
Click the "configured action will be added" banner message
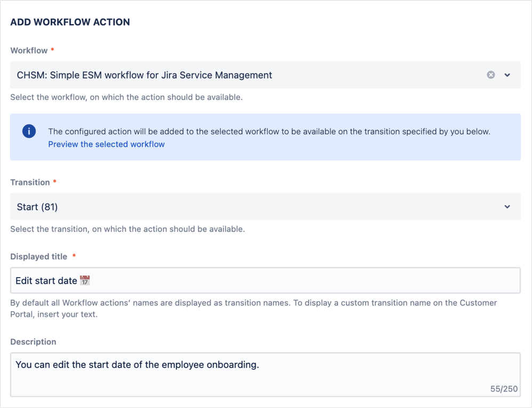[x=269, y=132]
